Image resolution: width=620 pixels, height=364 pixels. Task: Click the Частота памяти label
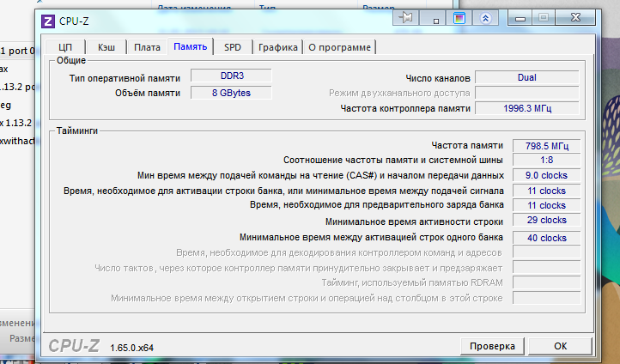(467, 145)
